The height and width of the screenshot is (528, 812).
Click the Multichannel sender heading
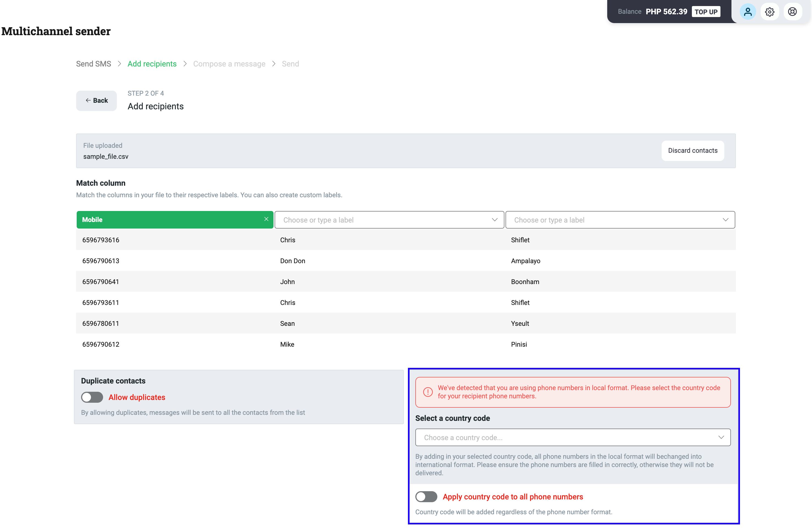click(56, 31)
